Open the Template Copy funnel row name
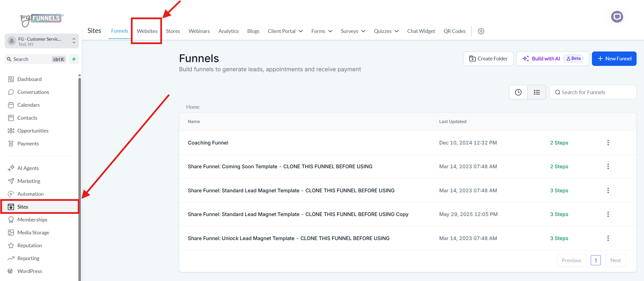The height and width of the screenshot is (281, 644). (298, 214)
